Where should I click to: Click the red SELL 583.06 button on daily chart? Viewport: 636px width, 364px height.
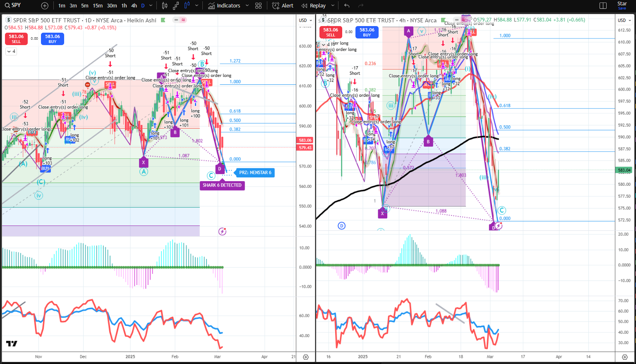pyautogui.click(x=16, y=38)
